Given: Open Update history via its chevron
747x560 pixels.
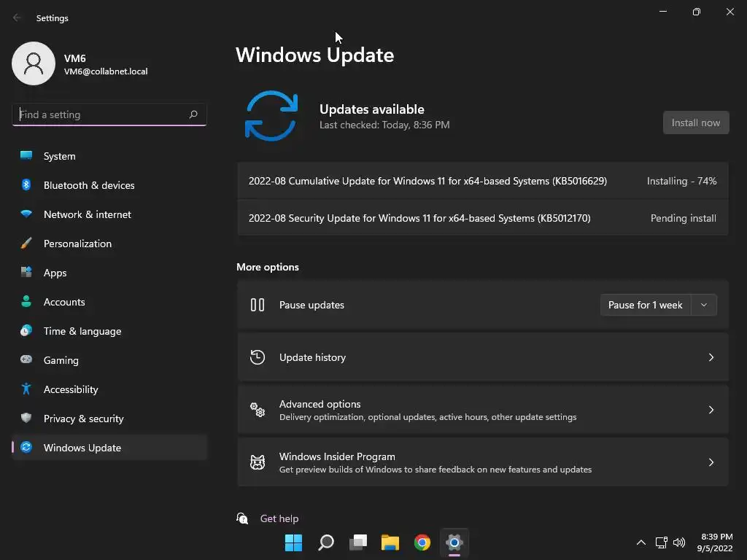Looking at the screenshot, I should coord(711,357).
